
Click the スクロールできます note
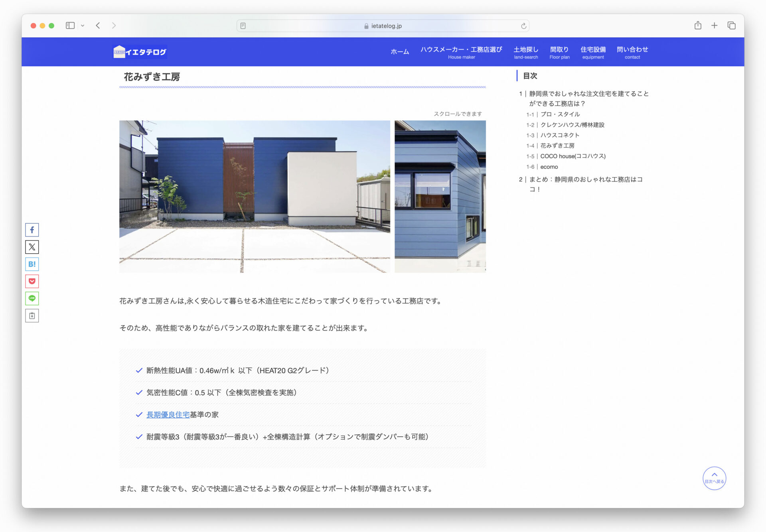tap(458, 114)
